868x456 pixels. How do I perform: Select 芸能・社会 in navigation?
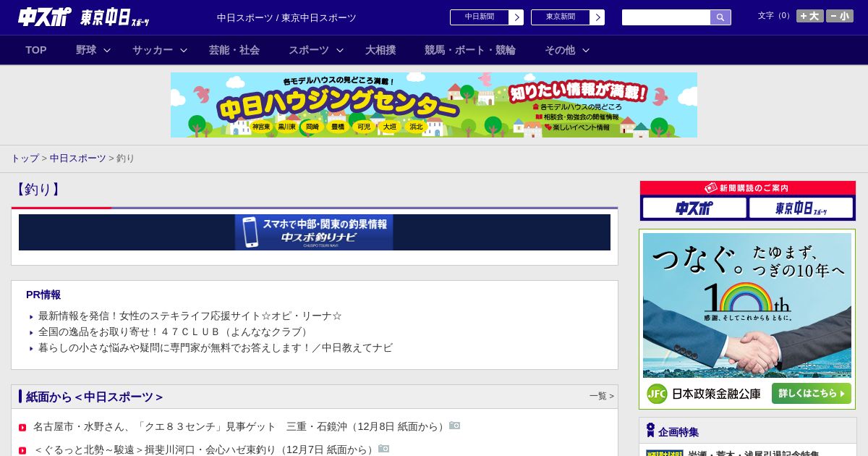point(234,50)
